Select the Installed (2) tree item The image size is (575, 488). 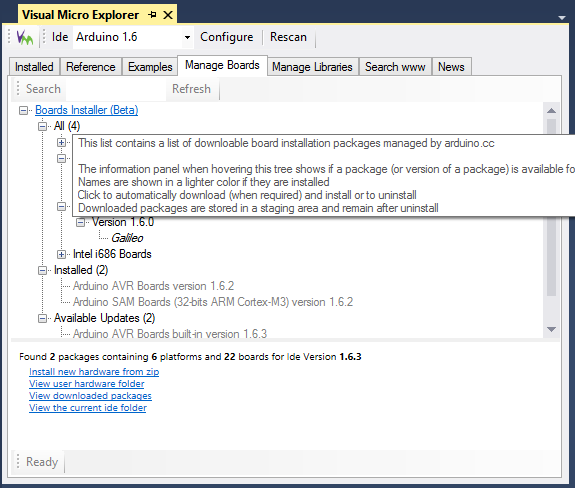81,270
